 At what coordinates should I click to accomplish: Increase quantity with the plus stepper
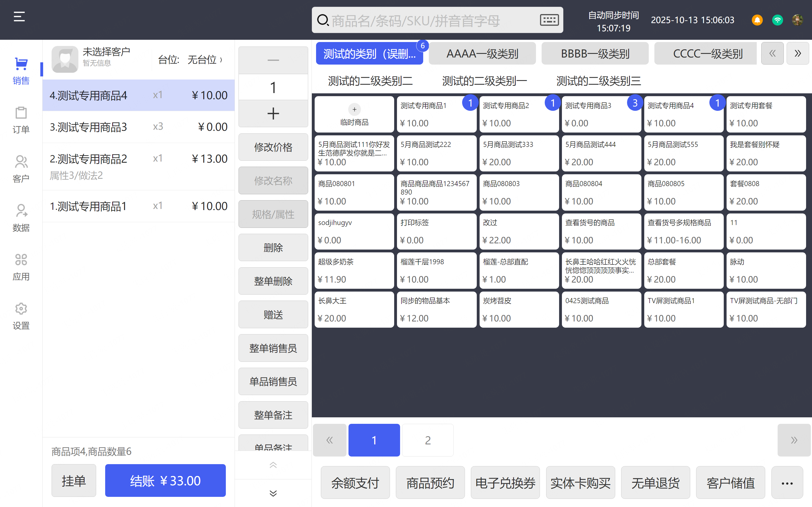(x=273, y=114)
